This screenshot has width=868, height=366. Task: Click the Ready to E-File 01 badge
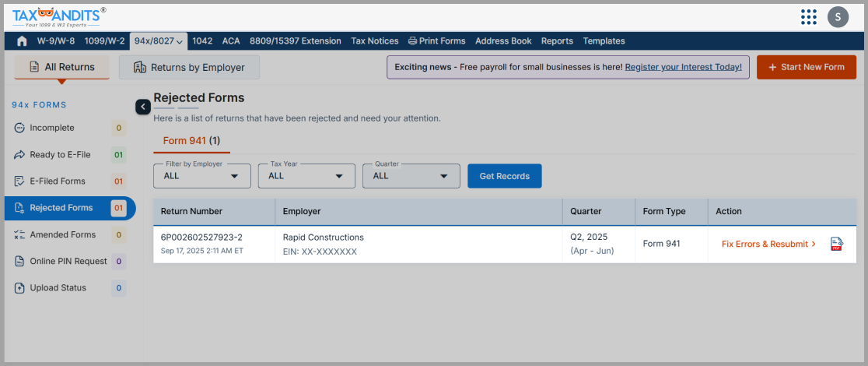[x=118, y=155]
